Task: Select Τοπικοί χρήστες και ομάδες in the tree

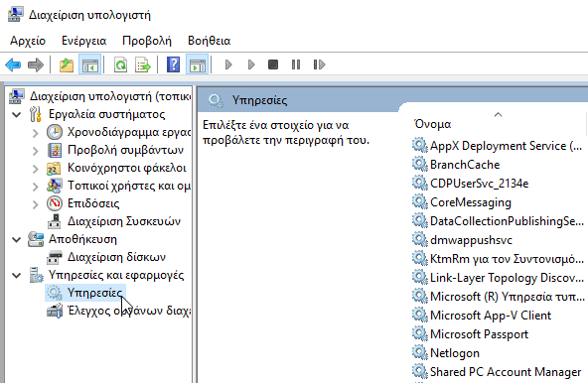Action: coord(129,186)
